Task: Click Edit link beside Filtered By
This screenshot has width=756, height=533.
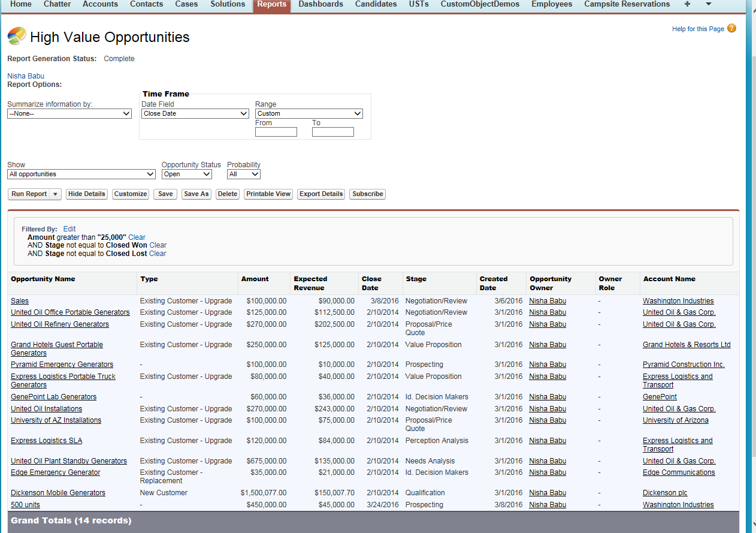Action: [x=69, y=229]
